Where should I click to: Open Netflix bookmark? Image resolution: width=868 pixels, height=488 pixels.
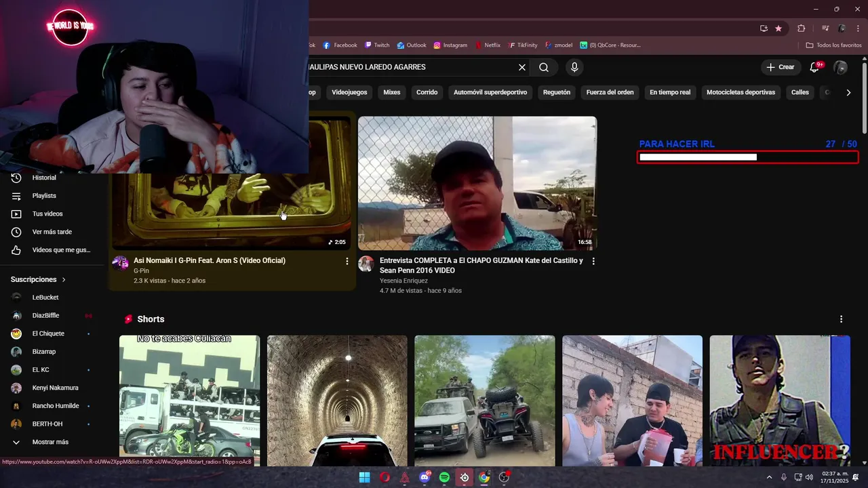(x=488, y=45)
